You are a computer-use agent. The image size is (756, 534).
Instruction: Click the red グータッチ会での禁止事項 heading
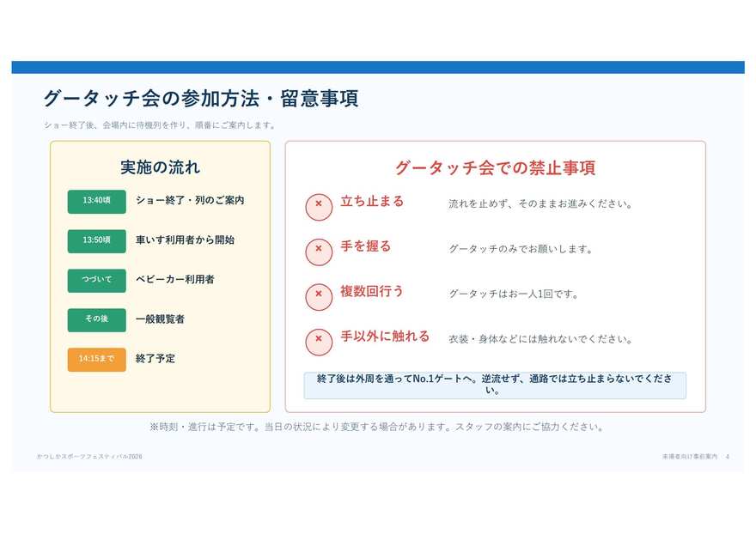495,167
